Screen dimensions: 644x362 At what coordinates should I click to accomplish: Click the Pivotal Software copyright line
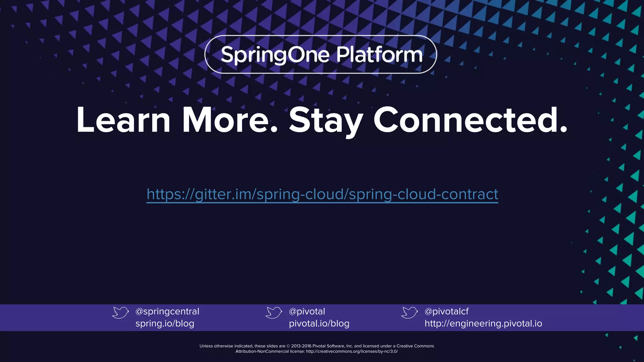tap(317, 346)
